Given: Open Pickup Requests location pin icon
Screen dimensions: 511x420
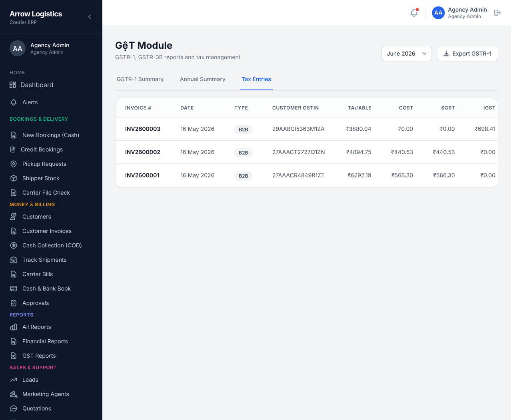Looking at the screenshot, I should (x=14, y=164).
